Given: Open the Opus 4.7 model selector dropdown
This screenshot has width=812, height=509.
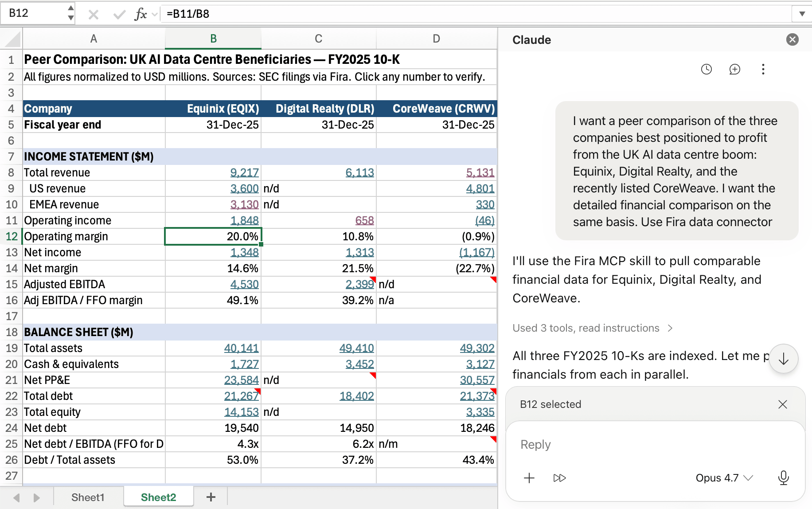Looking at the screenshot, I should click(724, 478).
